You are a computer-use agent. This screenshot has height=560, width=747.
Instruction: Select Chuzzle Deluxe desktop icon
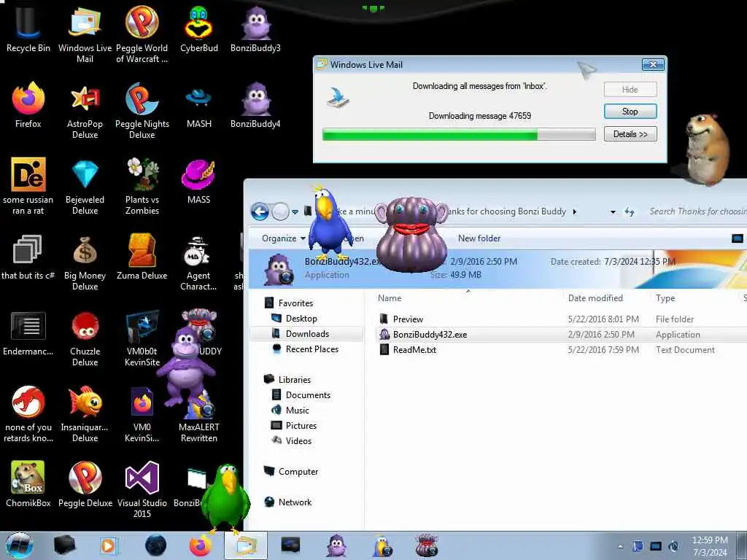pyautogui.click(x=85, y=337)
